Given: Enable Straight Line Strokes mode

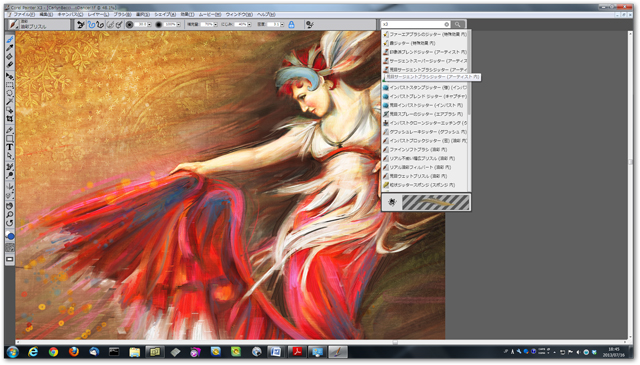Looking at the screenshot, I should coord(100,24).
